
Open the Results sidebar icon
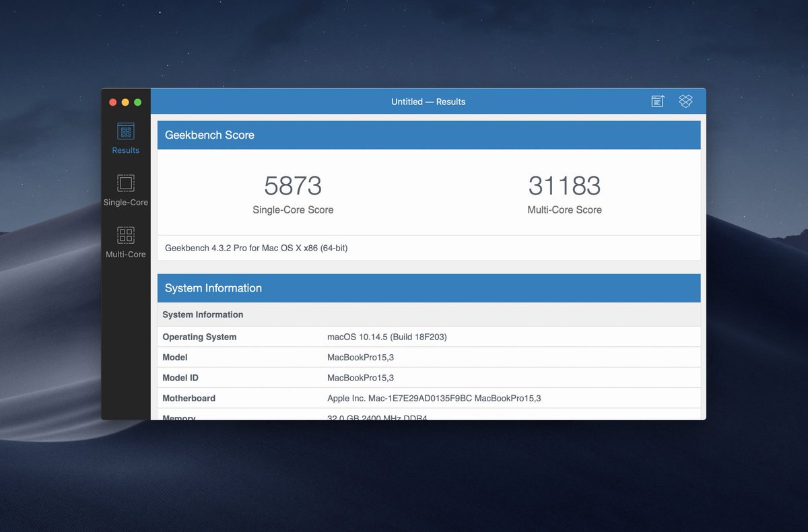(x=126, y=131)
